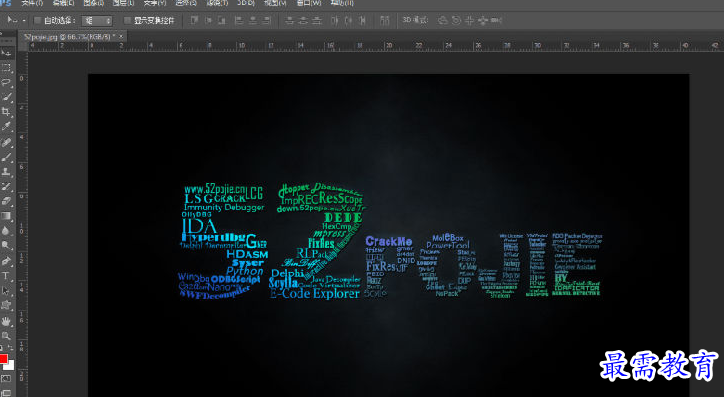Image resolution: width=724 pixels, height=397 pixels.
Task: Select the Horizontal Type tool
Action: (6, 276)
